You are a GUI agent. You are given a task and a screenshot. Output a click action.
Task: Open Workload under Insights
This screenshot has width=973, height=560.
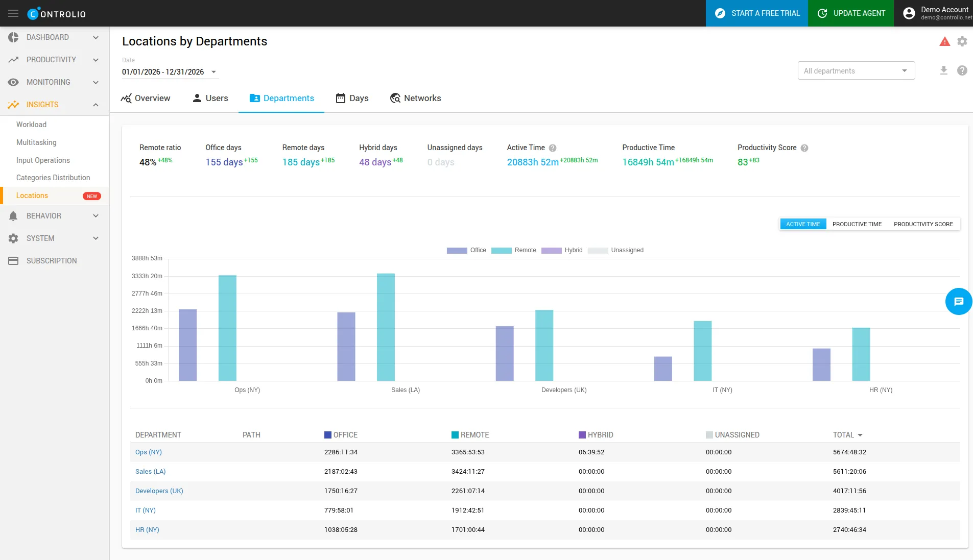click(31, 125)
